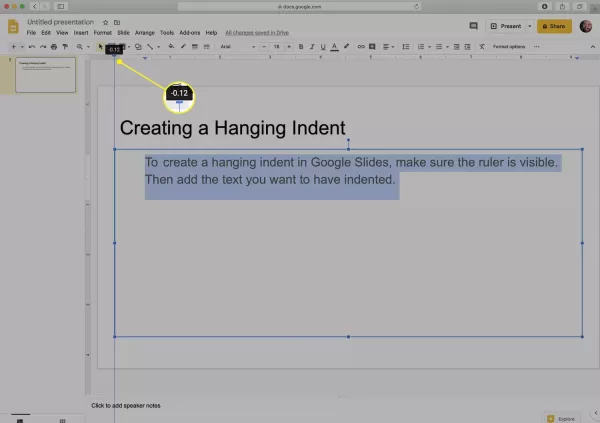Open the View menu

point(62,33)
